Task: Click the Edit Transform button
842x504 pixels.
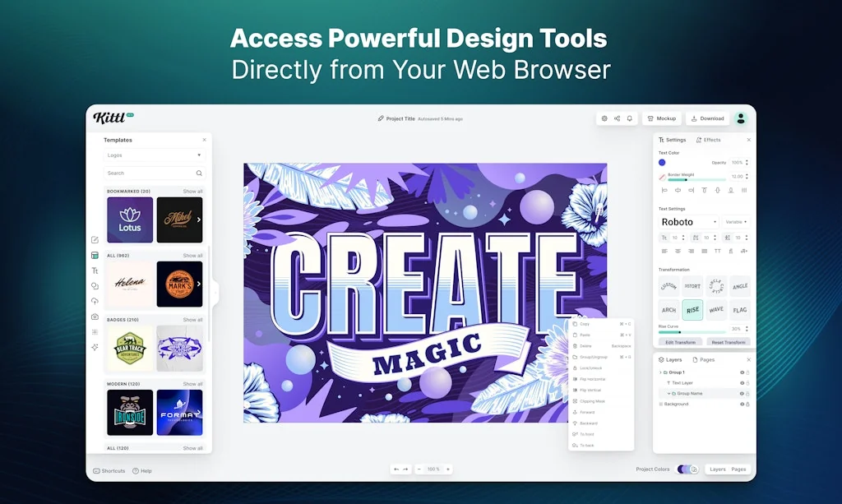Action: [680, 342]
